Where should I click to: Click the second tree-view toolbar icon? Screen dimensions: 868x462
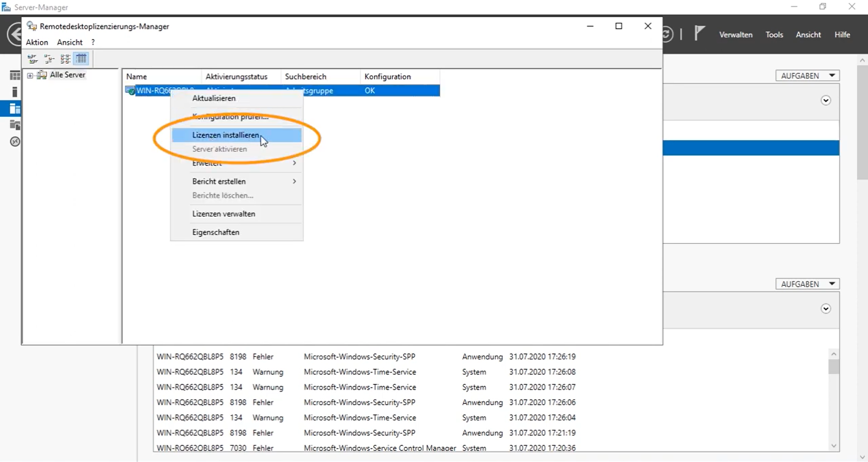click(x=49, y=59)
